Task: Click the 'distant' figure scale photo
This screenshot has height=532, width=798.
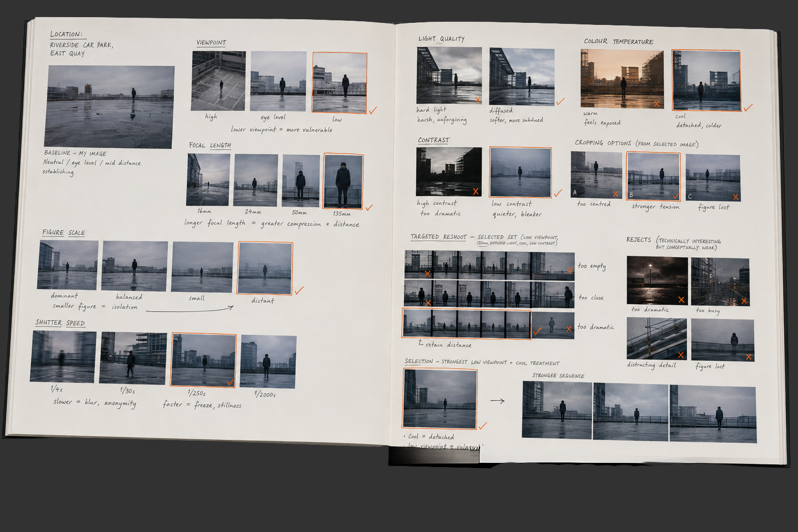Action: 265,269
